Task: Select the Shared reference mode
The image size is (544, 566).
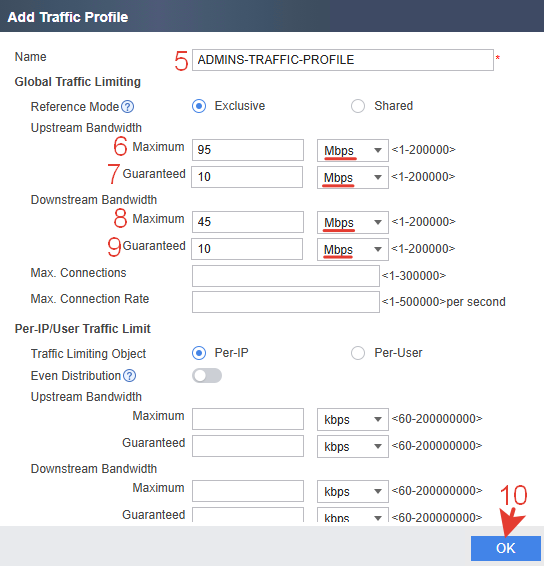Action: tap(358, 106)
